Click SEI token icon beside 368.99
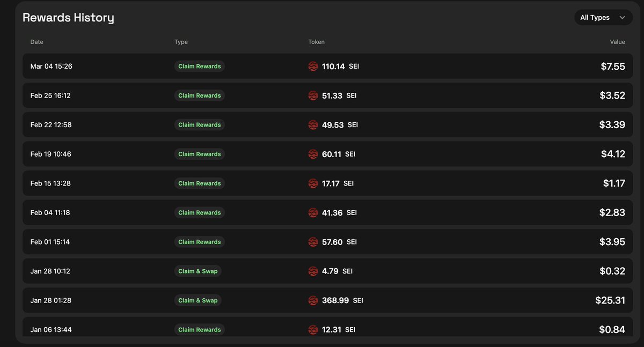The height and width of the screenshot is (347, 644). point(313,300)
